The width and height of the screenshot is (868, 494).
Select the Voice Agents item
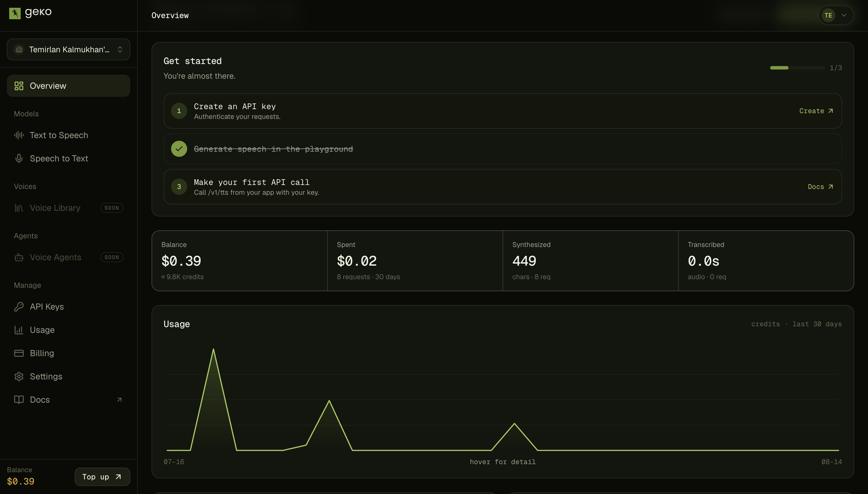tap(69, 257)
